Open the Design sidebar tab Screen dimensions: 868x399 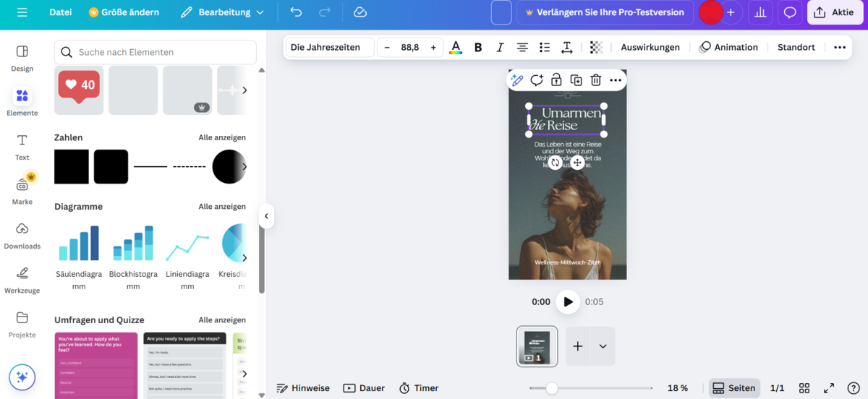pos(22,58)
